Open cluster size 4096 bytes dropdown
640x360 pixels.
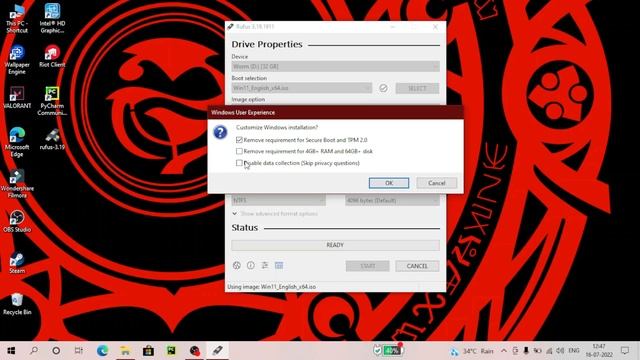click(x=392, y=200)
